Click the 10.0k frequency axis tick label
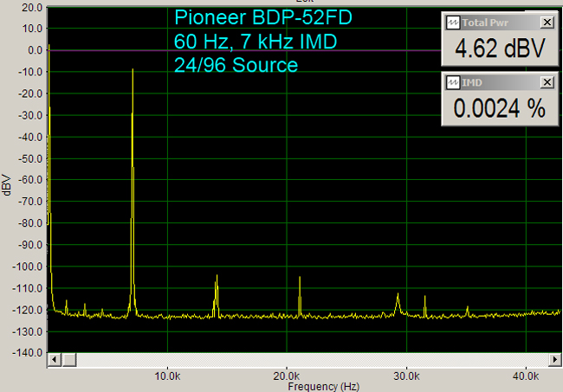 [167, 376]
